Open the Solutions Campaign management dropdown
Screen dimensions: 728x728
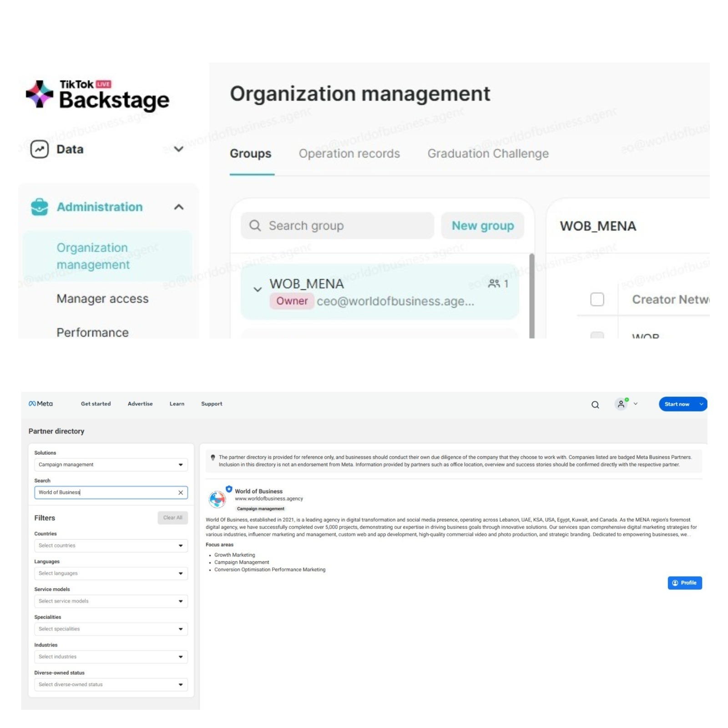[111, 465]
